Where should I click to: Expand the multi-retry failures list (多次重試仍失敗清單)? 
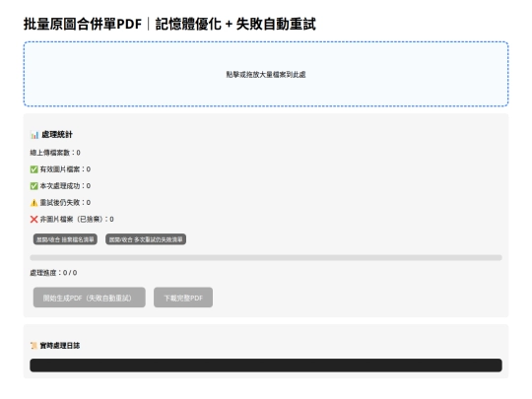pyautogui.click(x=146, y=239)
